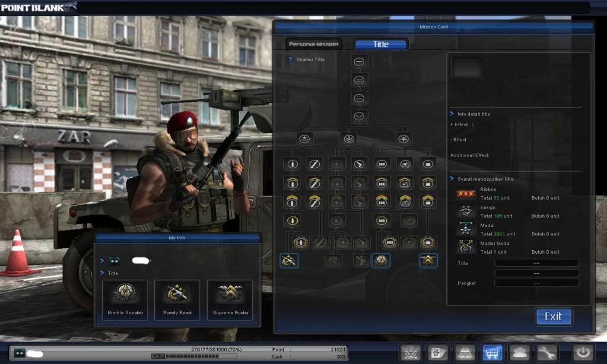This screenshot has height=364, width=607.
Task: Select knife title icon with double chevron
Action: [314, 201]
